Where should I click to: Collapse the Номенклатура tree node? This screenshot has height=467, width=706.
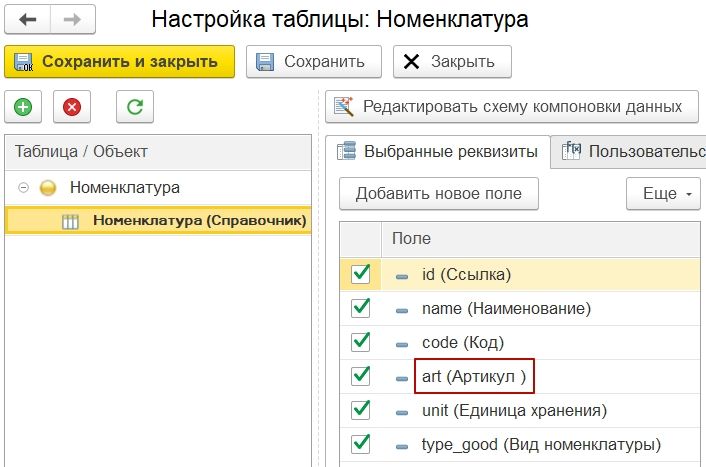click(x=23, y=187)
